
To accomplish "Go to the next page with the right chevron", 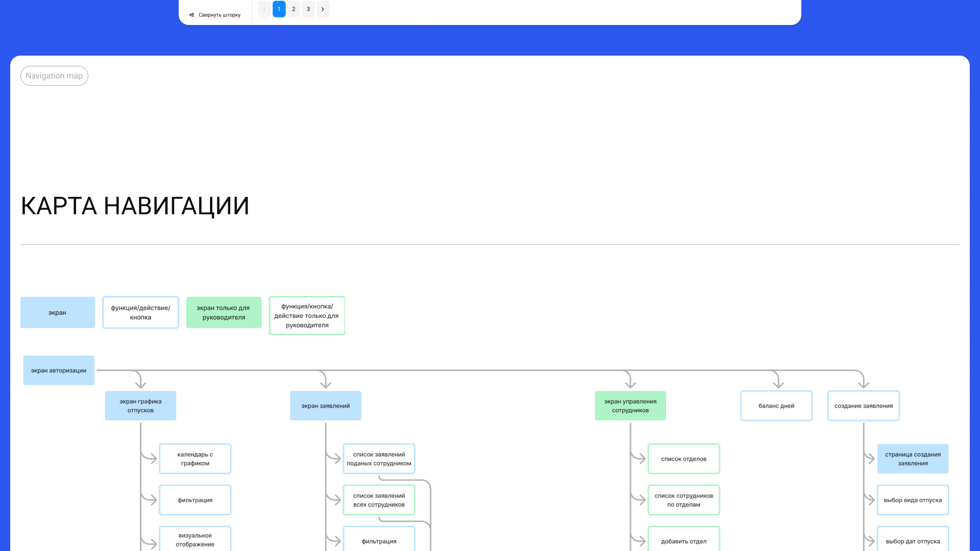I will coord(323,9).
